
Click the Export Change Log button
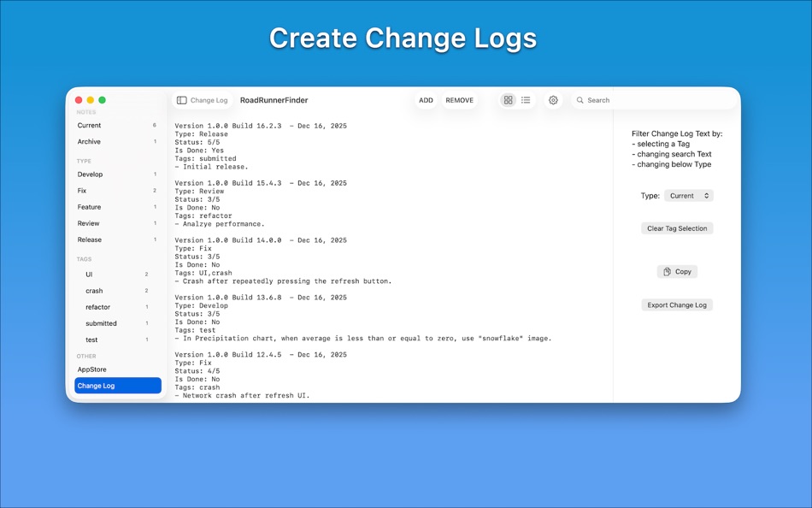[677, 304]
